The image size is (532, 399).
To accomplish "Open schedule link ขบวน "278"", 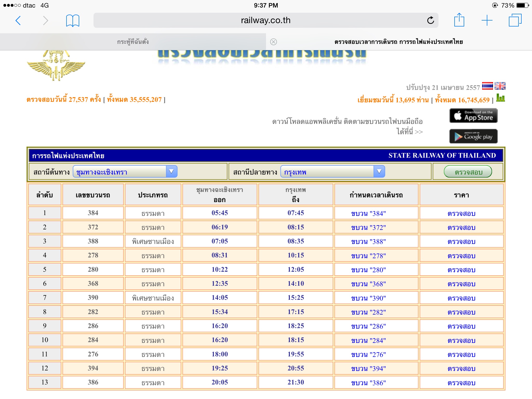I will point(368,256).
